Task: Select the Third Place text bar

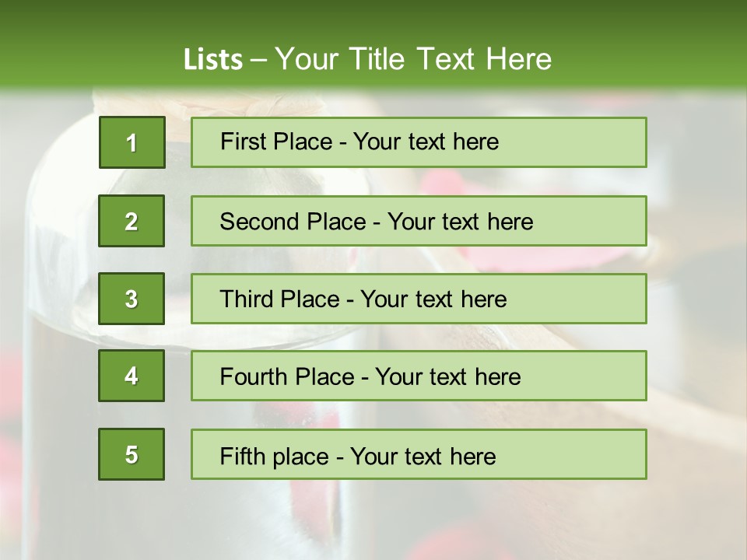Action: 419,299
